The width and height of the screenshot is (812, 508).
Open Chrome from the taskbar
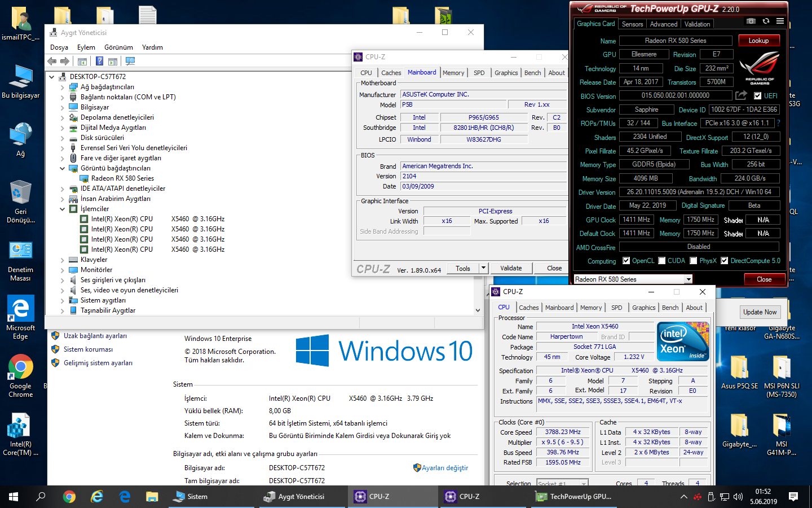coord(69,497)
